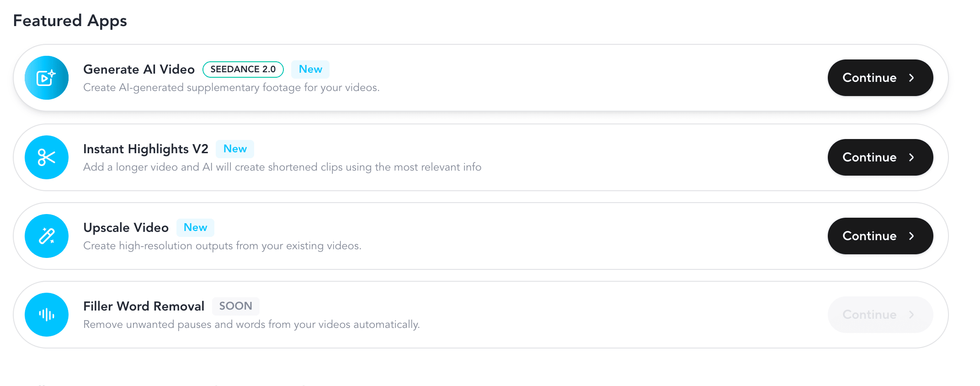Open the Instant Highlights V2 title

point(146,149)
